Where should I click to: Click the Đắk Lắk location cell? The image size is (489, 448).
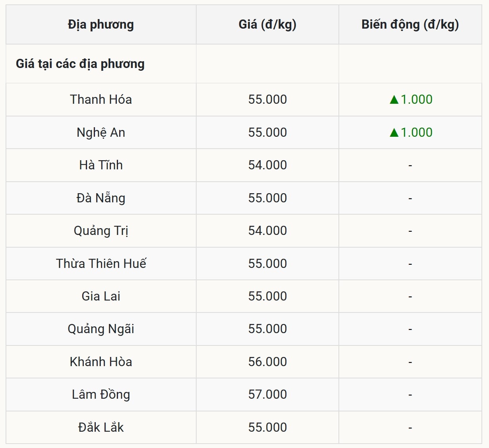(x=101, y=427)
